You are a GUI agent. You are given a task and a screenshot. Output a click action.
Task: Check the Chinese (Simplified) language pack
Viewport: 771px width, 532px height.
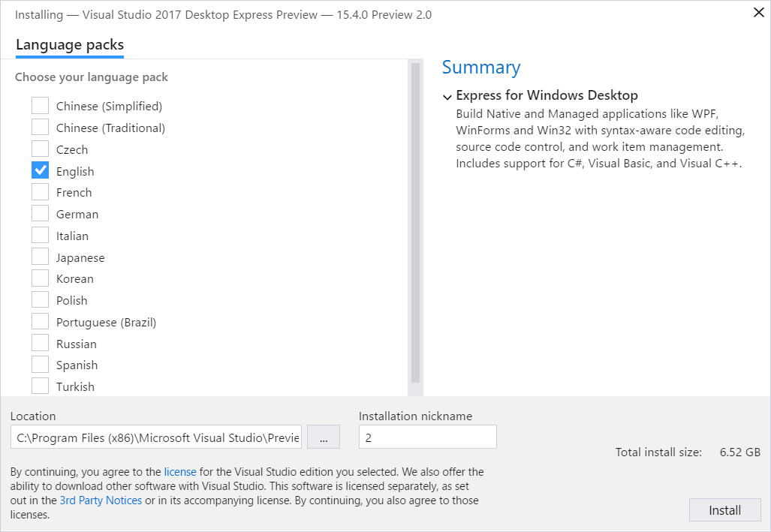41,106
